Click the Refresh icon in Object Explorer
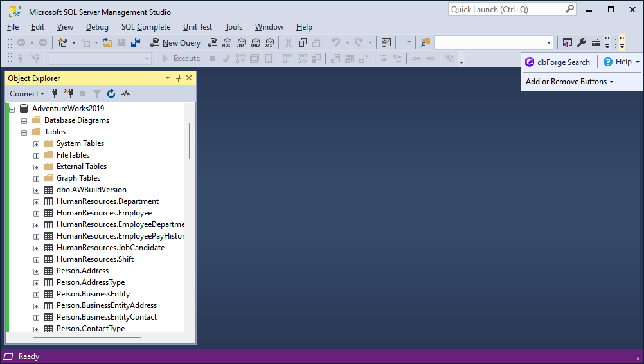Image resolution: width=644 pixels, height=364 pixels. [111, 94]
